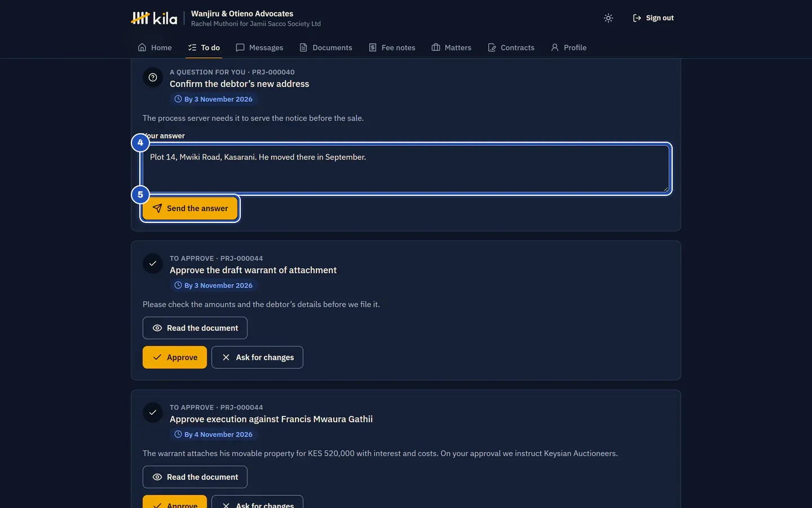Click the A QUESTION FOR YOU · PRJ-000040 label

click(232, 72)
